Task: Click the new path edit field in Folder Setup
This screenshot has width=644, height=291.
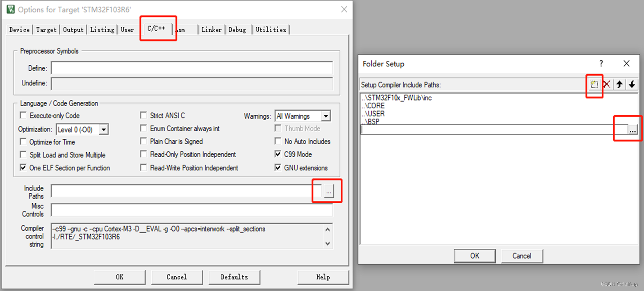Action: click(x=494, y=130)
